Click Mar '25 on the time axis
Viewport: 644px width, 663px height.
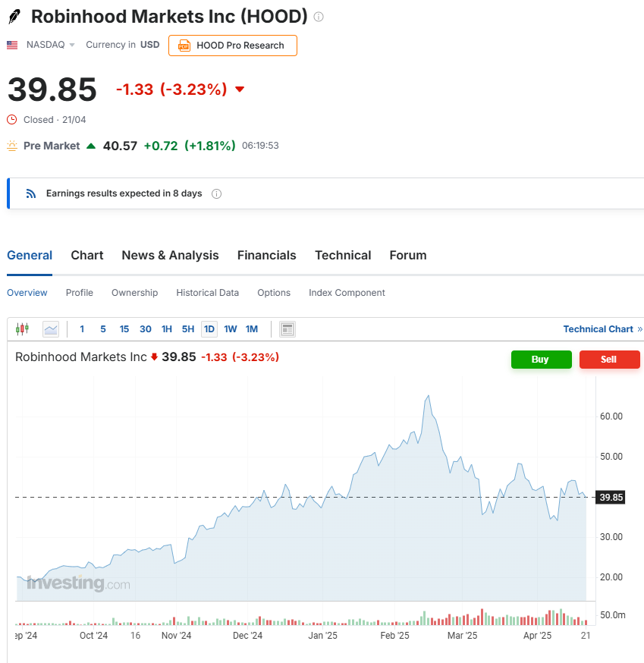[462, 636]
